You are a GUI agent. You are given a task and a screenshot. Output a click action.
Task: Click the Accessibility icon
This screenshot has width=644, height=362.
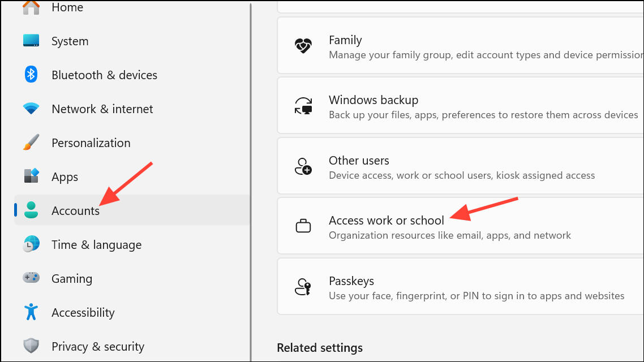tap(30, 312)
